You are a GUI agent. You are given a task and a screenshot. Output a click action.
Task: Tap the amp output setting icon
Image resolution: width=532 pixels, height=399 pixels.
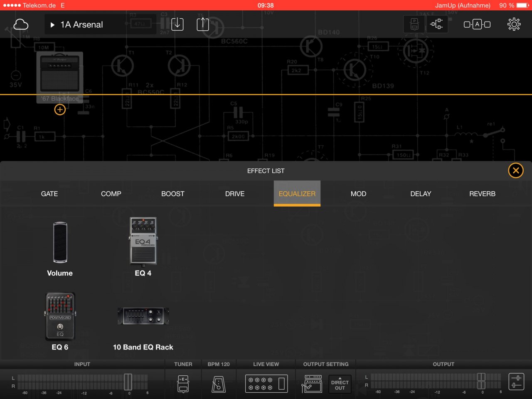(312, 384)
